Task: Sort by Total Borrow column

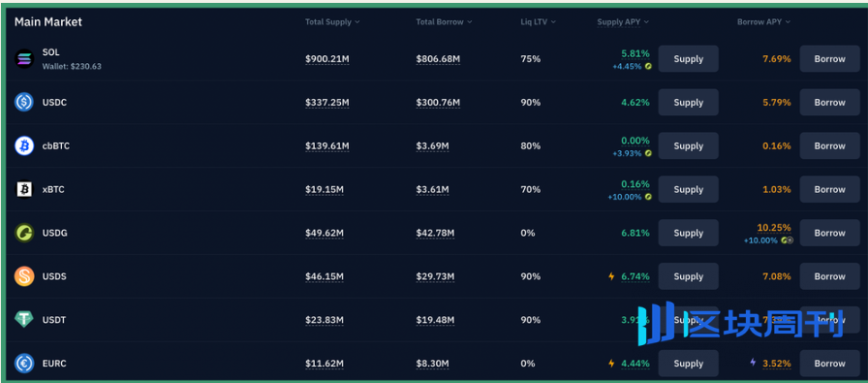Action: click(444, 22)
